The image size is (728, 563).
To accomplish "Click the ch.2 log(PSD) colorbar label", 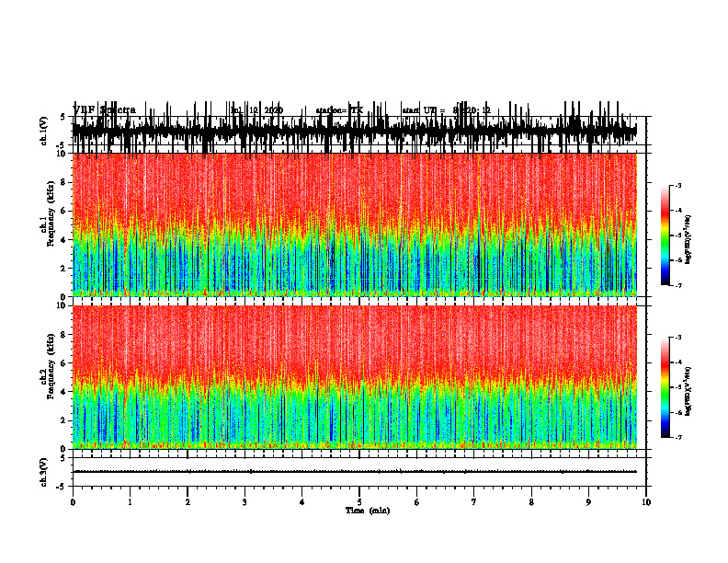I will click(688, 392).
